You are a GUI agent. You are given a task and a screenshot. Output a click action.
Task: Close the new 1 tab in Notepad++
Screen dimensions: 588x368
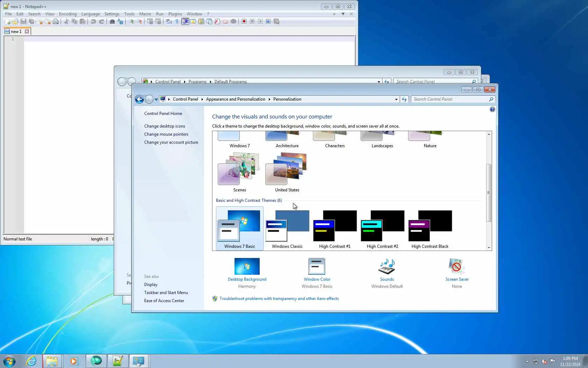coord(27,32)
